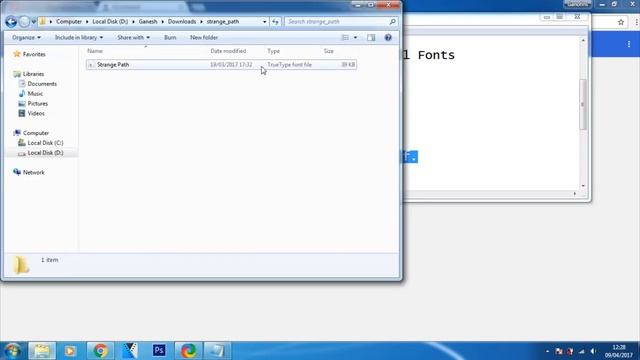Viewport: 640px width, 360px height.
Task: Click the vertical scrollbar in background window
Action: [x=583, y=104]
